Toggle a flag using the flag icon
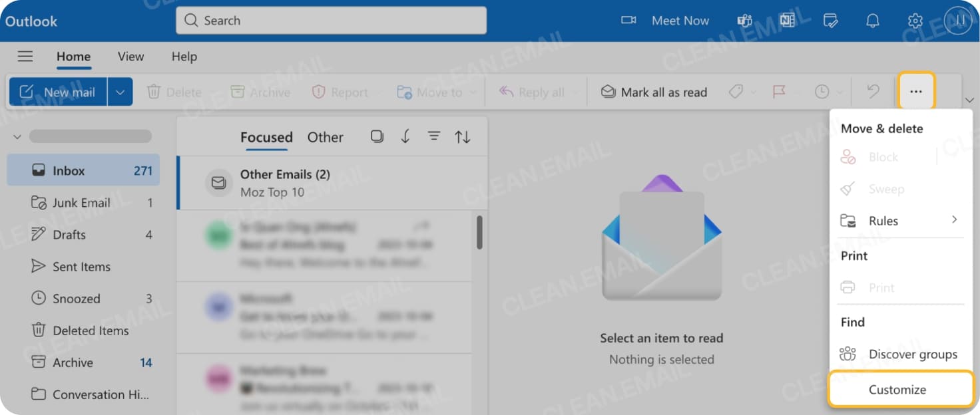The width and height of the screenshot is (980, 415). 778,92
